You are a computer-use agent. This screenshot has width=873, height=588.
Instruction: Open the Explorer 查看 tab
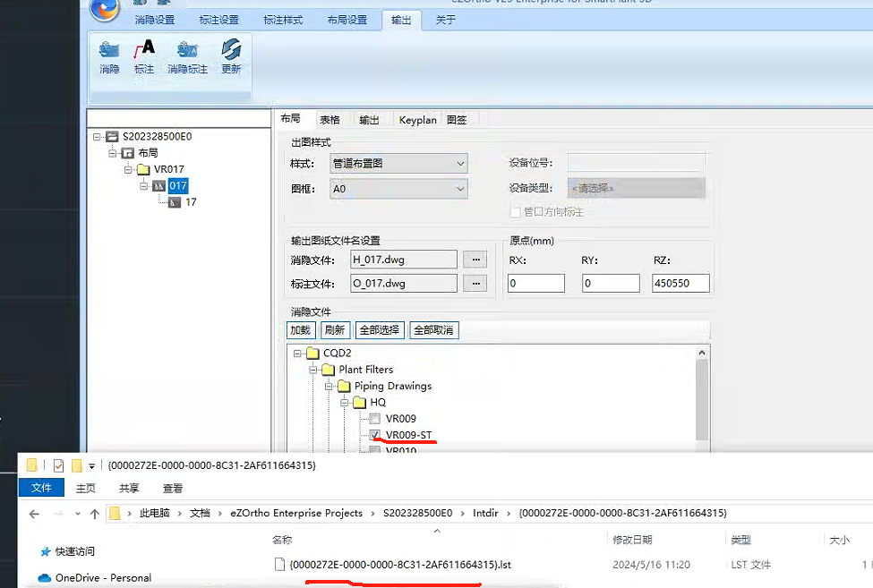[x=173, y=489]
